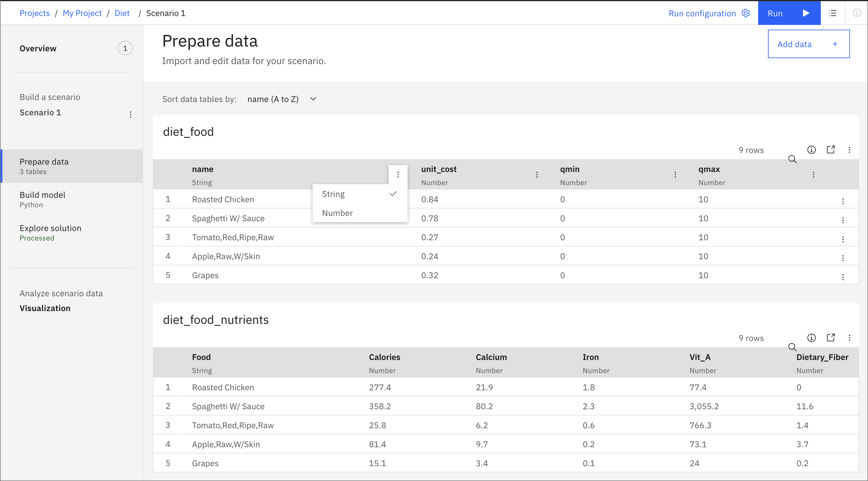Open Apple,Raw,W/Skin row menu in diet_food
The height and width of the screenshot is (481, 868).
pos(843,258)
